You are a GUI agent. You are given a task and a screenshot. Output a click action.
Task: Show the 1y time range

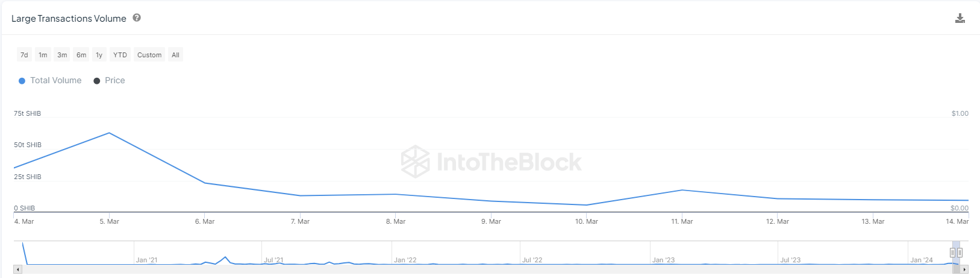99,55
